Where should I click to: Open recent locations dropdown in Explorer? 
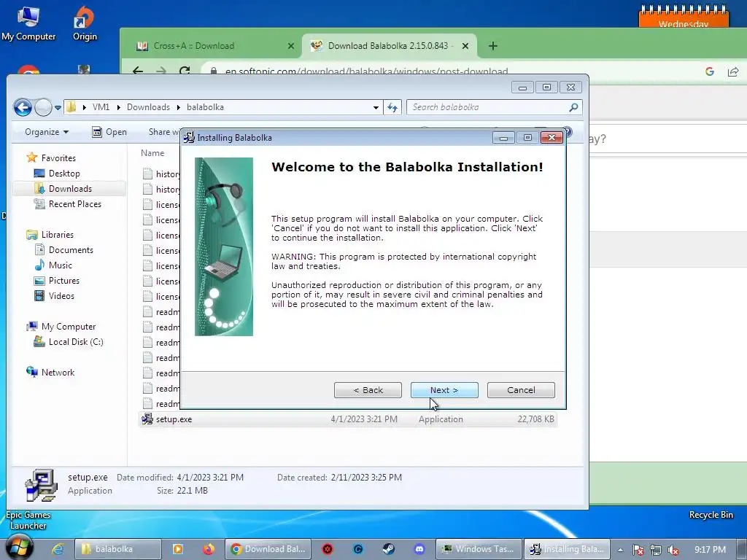58,108
